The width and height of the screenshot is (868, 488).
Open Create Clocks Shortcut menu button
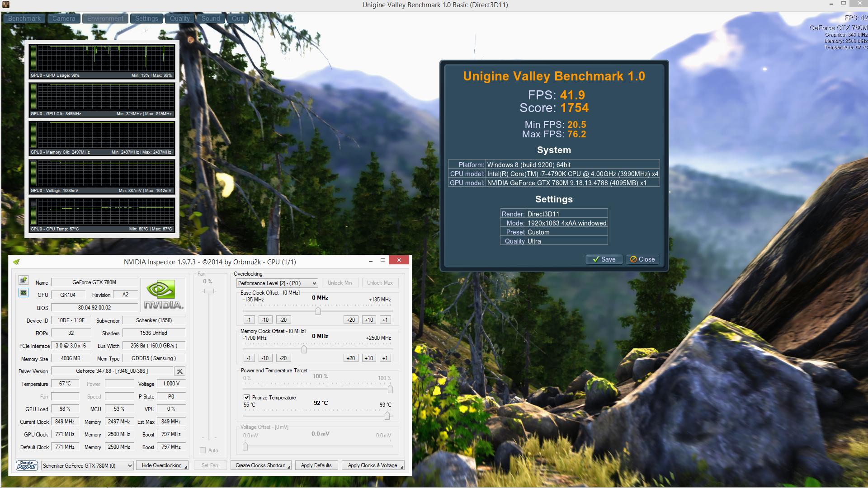(x=261, y=465)
